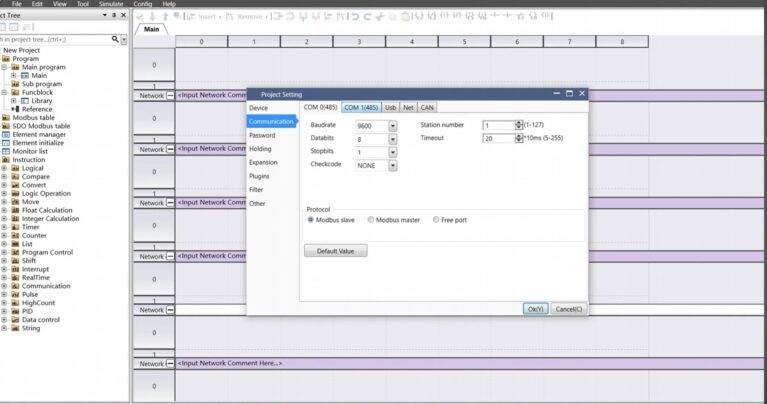Switch to the Usb tab
The height and width of the screenshot is (404, 767).
point(390,108)
